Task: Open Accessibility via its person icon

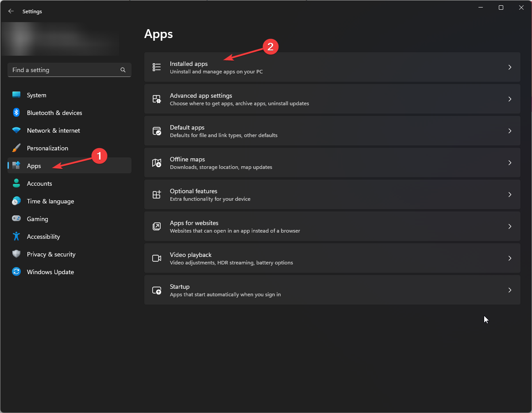Action: [x=16, y=237]
